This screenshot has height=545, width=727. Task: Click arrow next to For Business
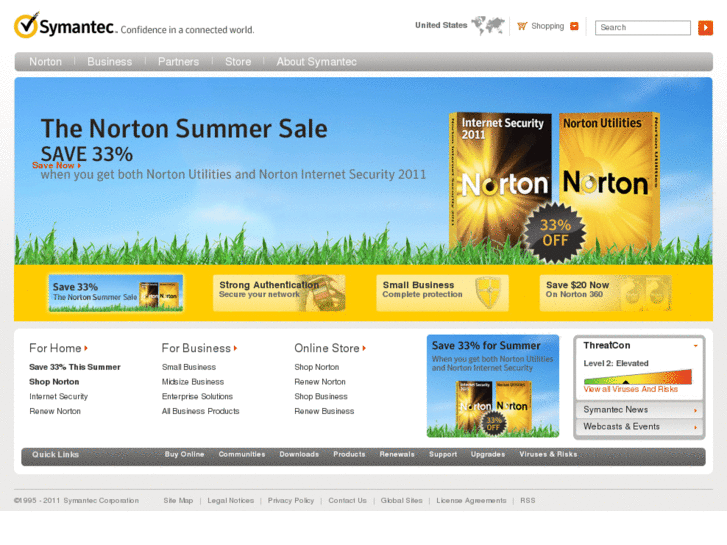pos(236,348)
